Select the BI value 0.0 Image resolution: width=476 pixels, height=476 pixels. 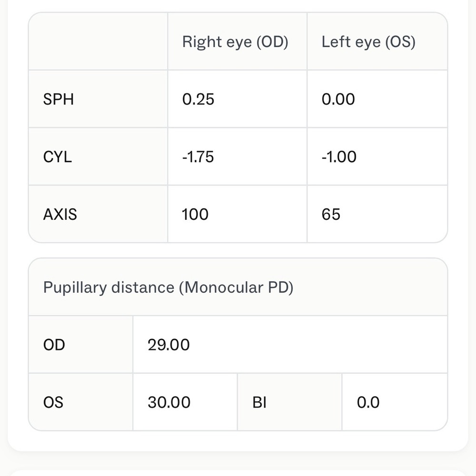(368, 402)
